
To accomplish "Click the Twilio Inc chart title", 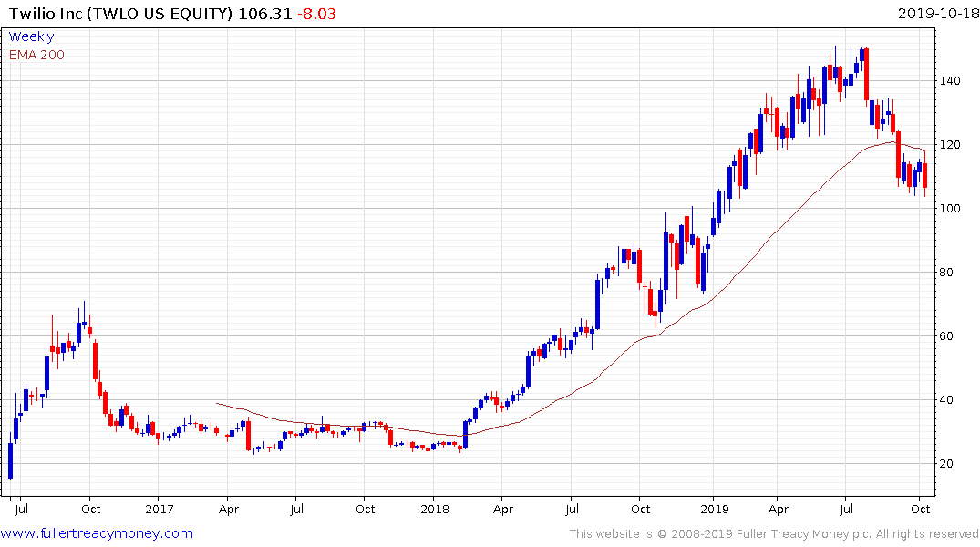I will pyautogui.click(x=120, y=14).
